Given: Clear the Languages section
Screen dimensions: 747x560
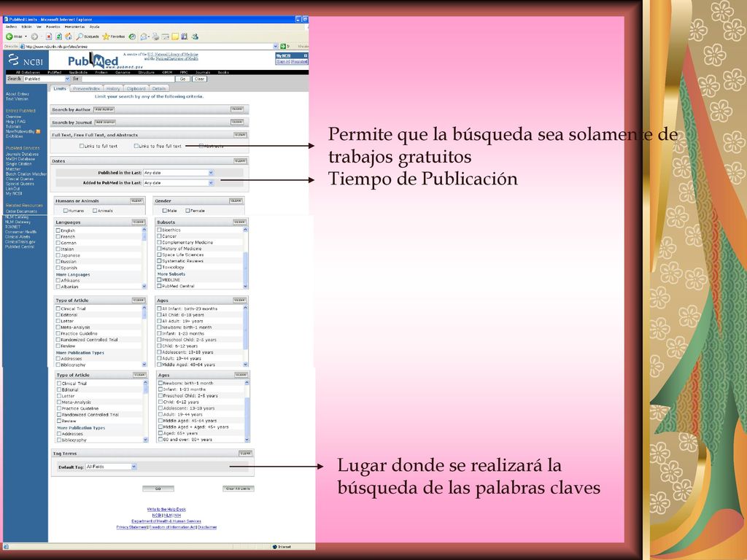Looking at the screenshot, I should 139,222.
